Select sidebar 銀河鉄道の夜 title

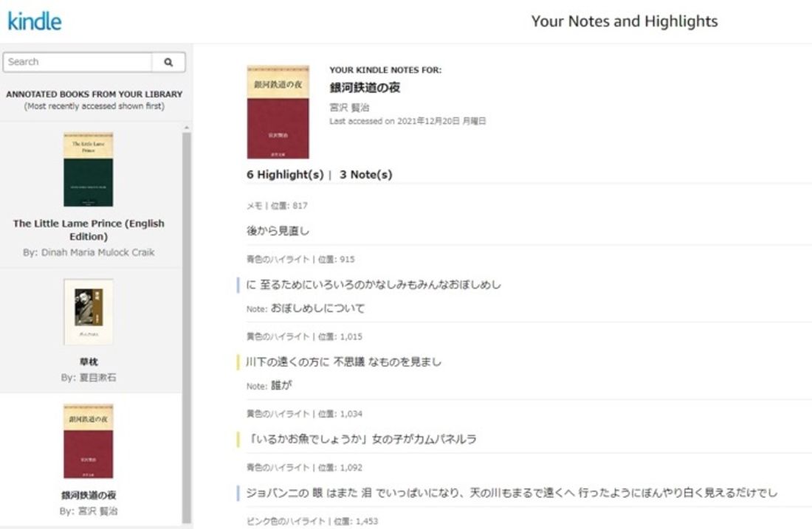click(x=89, y=495)
